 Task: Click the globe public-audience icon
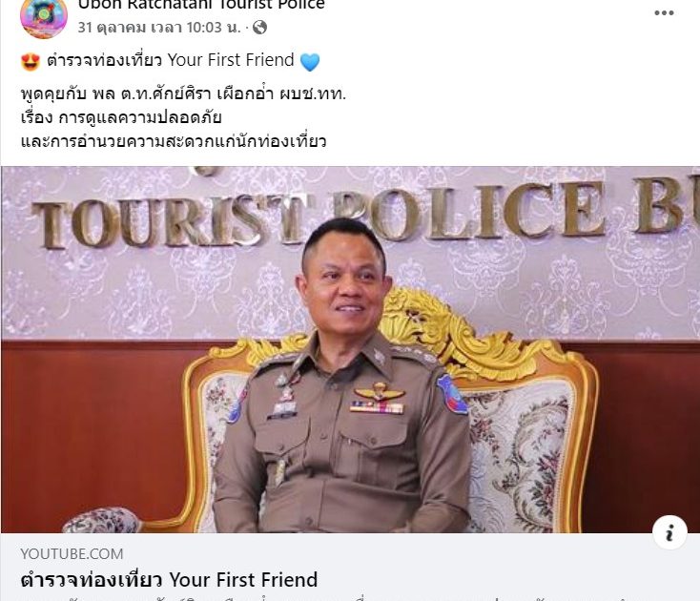pyautogui.click(x=259, y=28)
